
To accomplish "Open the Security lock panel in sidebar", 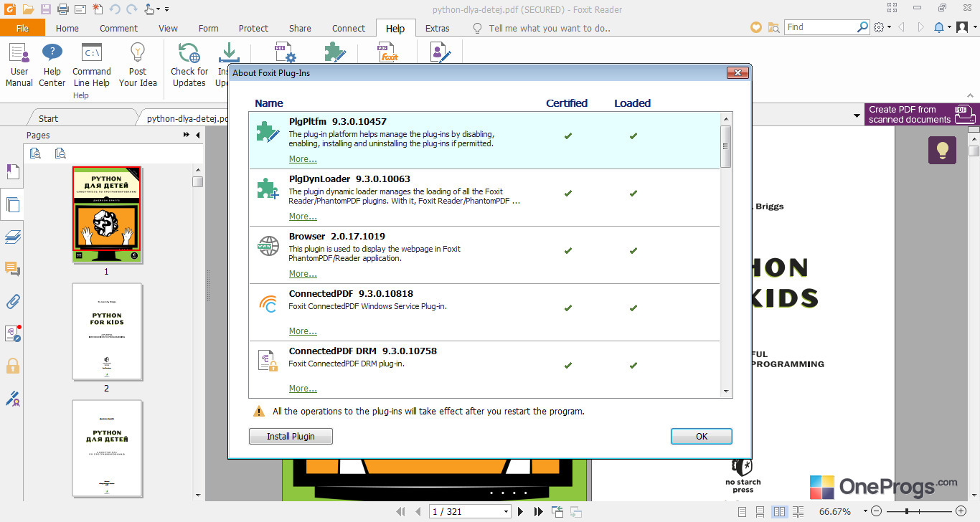I will [12, 366].
